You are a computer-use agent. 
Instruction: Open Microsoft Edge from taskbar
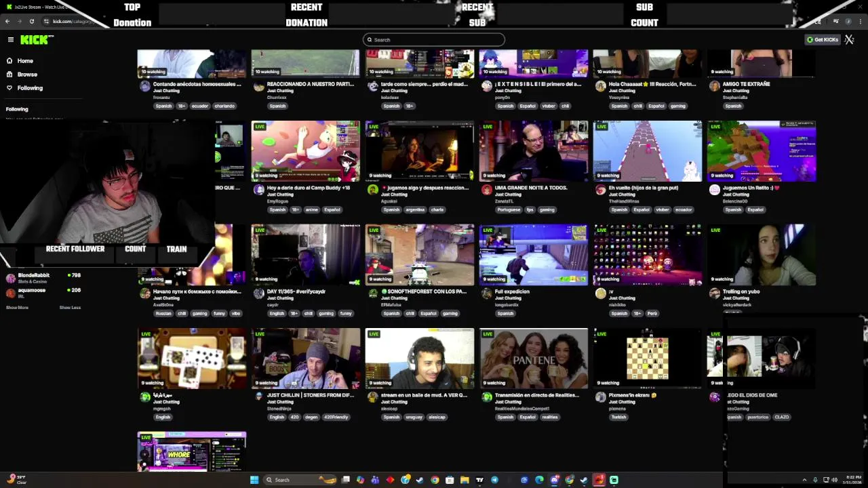(x=539, y=481)
